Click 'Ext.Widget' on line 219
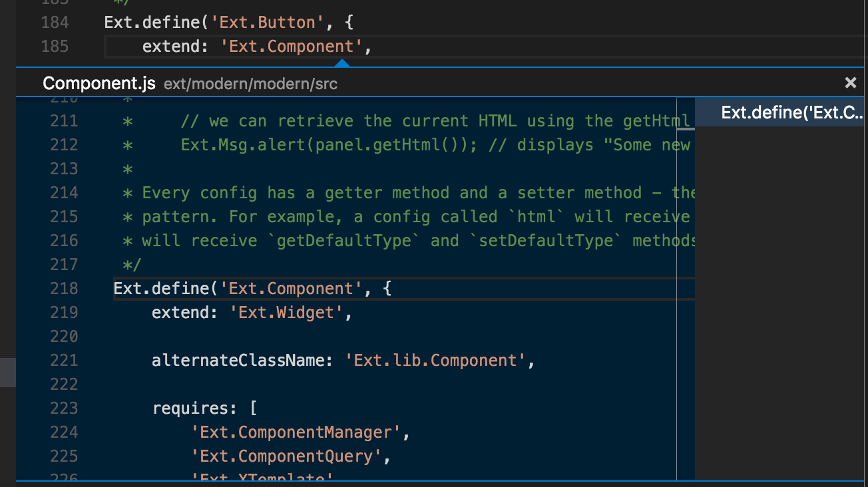 [286, 313]
